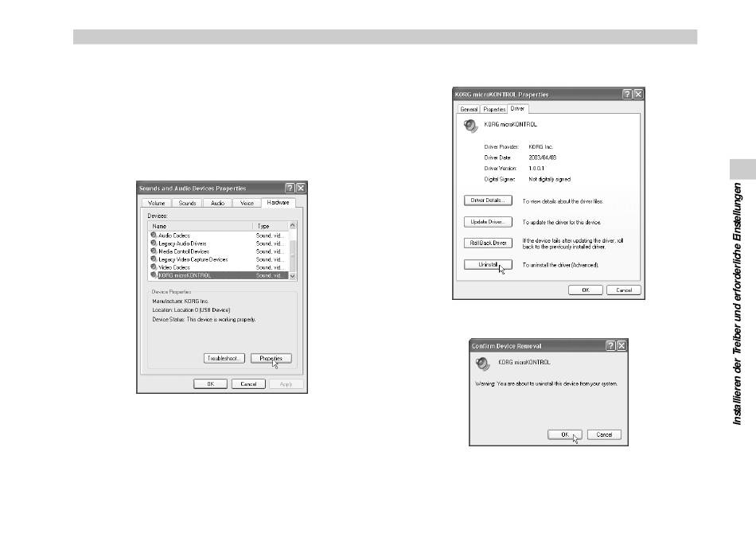The image size is (756, 537).
Task: Switch to the Sounds tab
Action: coord(187,203)
